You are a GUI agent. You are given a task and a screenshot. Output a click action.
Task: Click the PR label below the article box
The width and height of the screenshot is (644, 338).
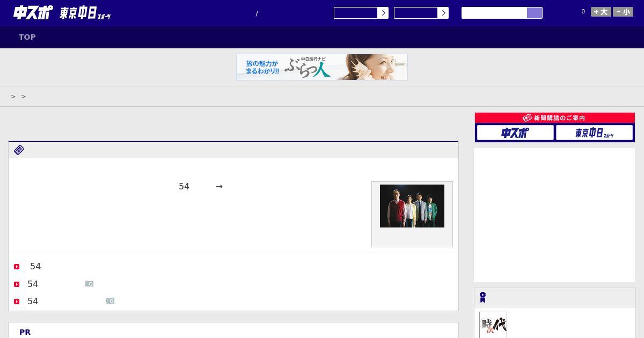point(25,332)
